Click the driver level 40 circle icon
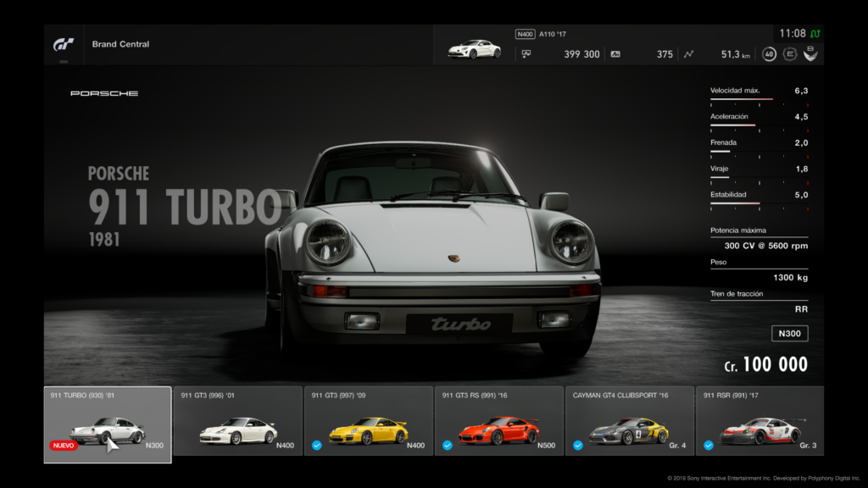The width and height of the screenshot is (868, 488). click(769, 54)
